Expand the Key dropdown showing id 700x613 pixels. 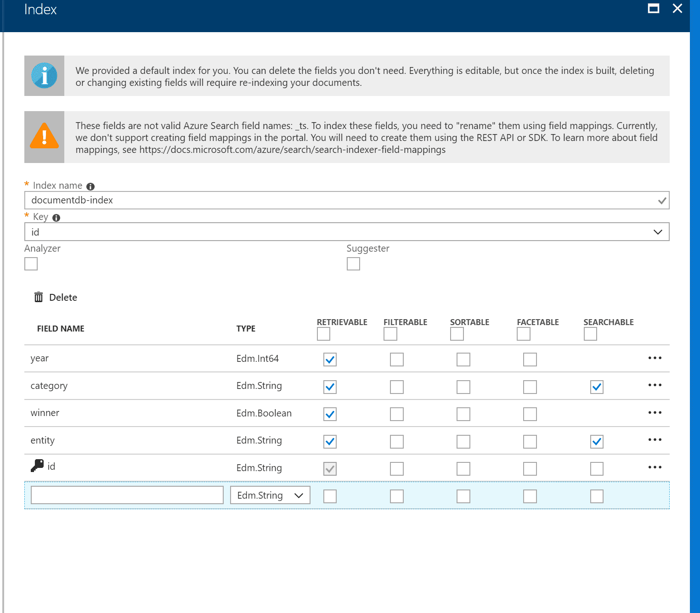click(x=657, y=232)
